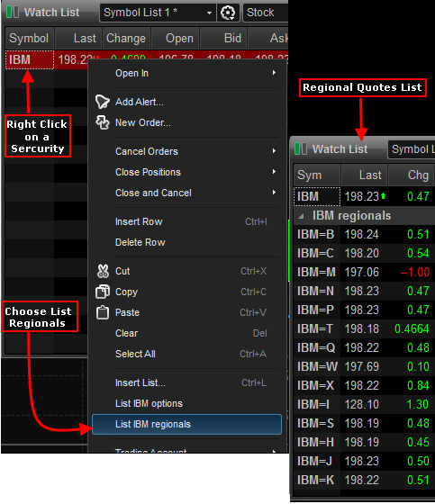Select the IBM=X row
This screenshot has height=504, width=435.
click(364, 386)
